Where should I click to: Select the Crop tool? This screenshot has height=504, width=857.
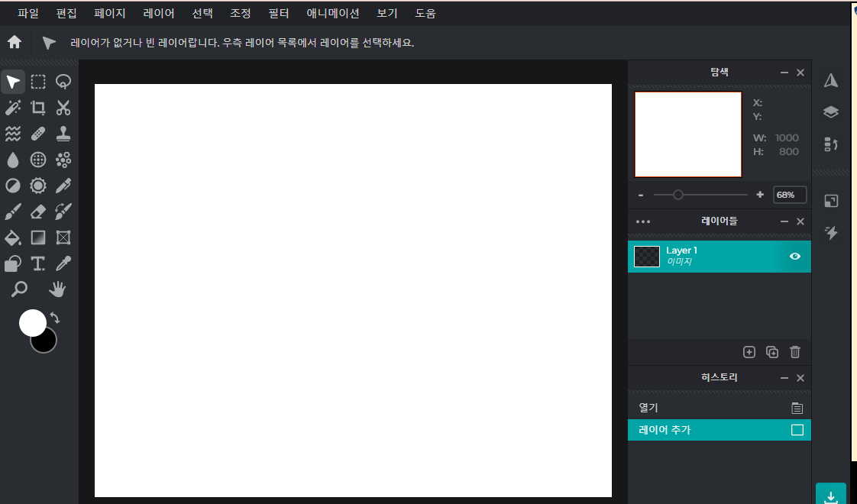[x=38, y=108]
